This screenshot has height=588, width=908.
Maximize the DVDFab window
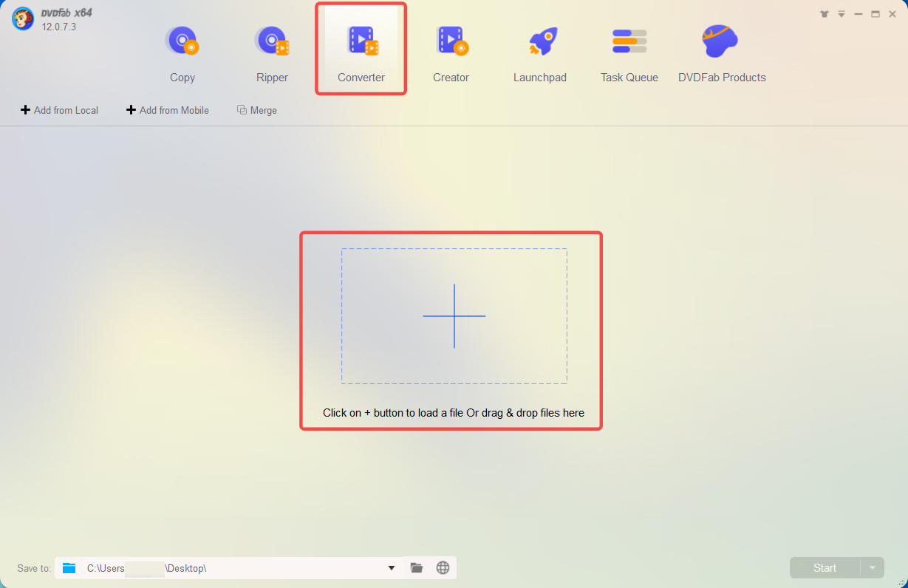point(875,14)
